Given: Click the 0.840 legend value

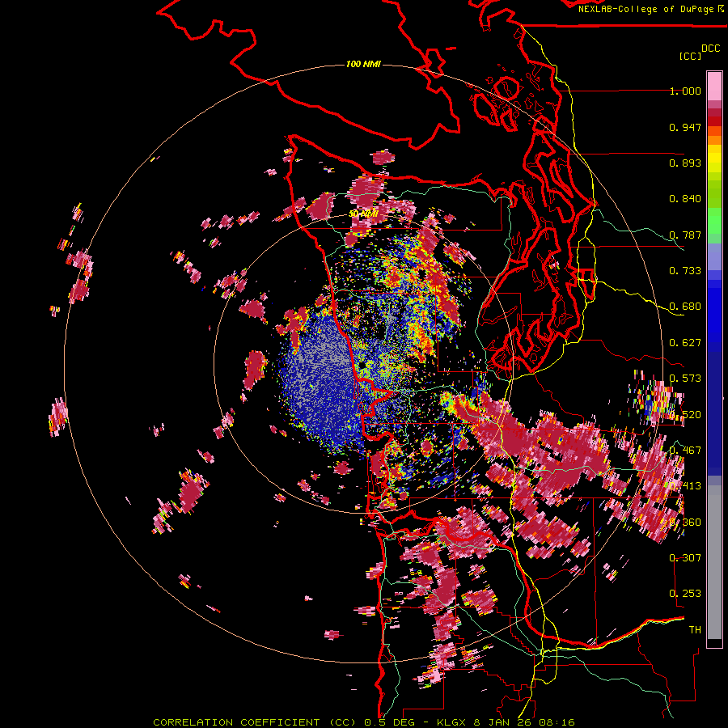Looking at the screenshot, I should click(x=685, y=199).
